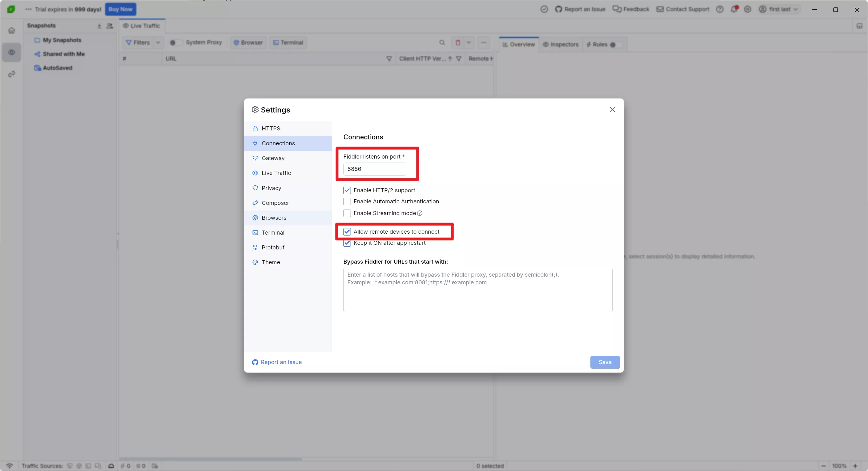Screen dimensions: 868x471
Task: Toggle Enable HTTP/2 support checkbox
Action: coord(347,190)
